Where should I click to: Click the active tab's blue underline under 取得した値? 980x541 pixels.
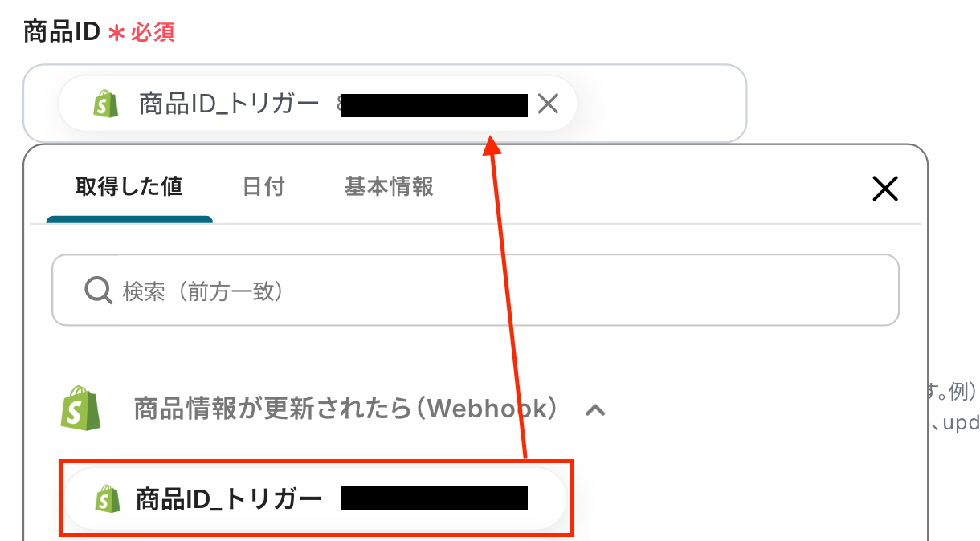(x=129, y=219)
